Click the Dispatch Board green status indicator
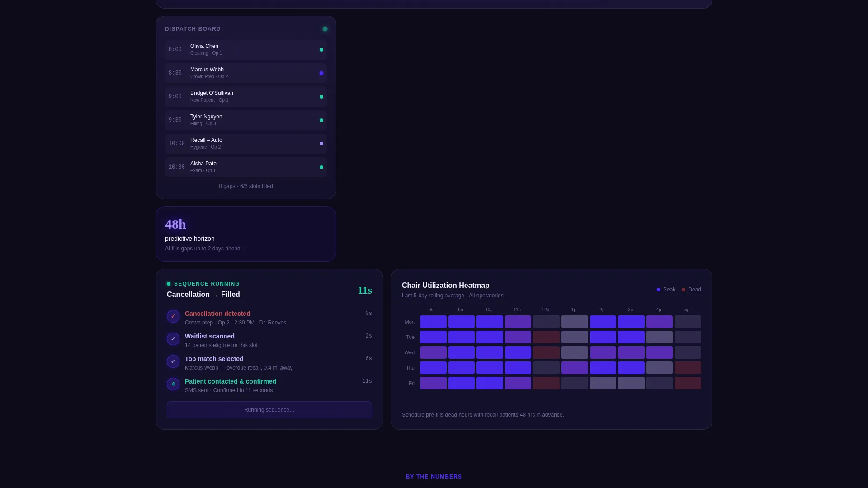The image size is (868, 488). tap(325, 29)
